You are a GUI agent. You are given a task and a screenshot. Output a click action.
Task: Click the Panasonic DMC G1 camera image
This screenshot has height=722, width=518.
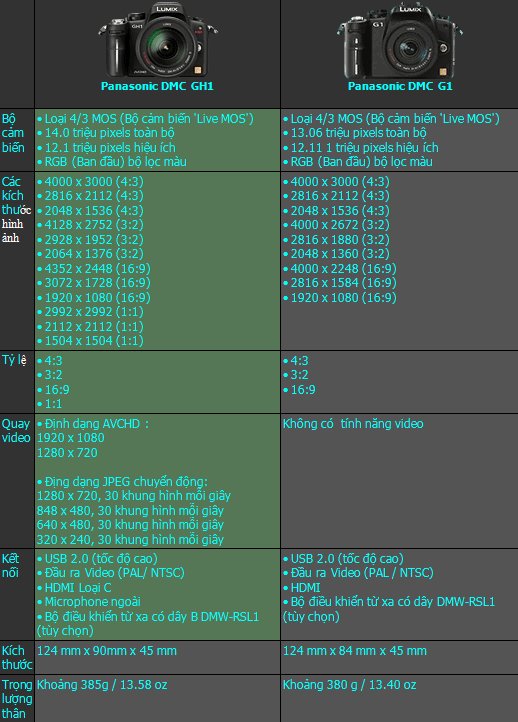click(399, 41)
